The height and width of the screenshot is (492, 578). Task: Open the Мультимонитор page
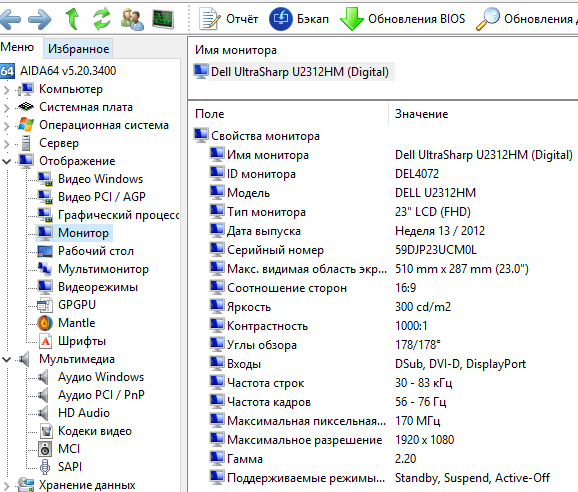[x=103, y=269]
